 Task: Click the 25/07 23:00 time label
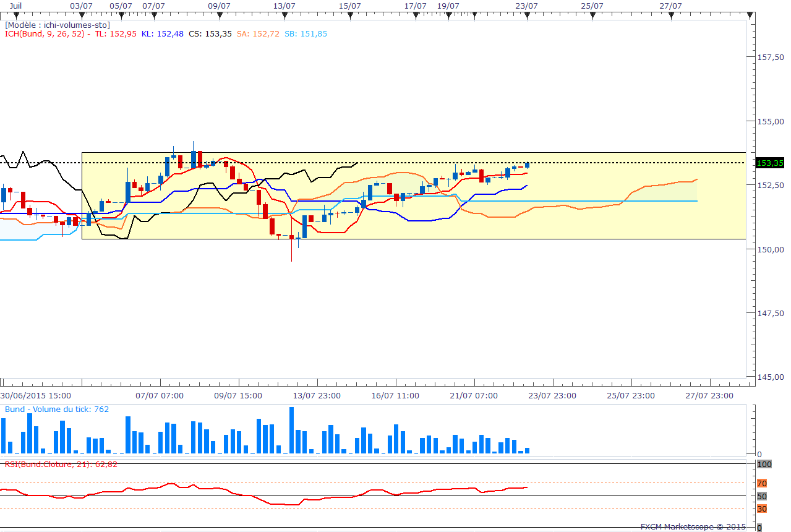click(631, 395)
